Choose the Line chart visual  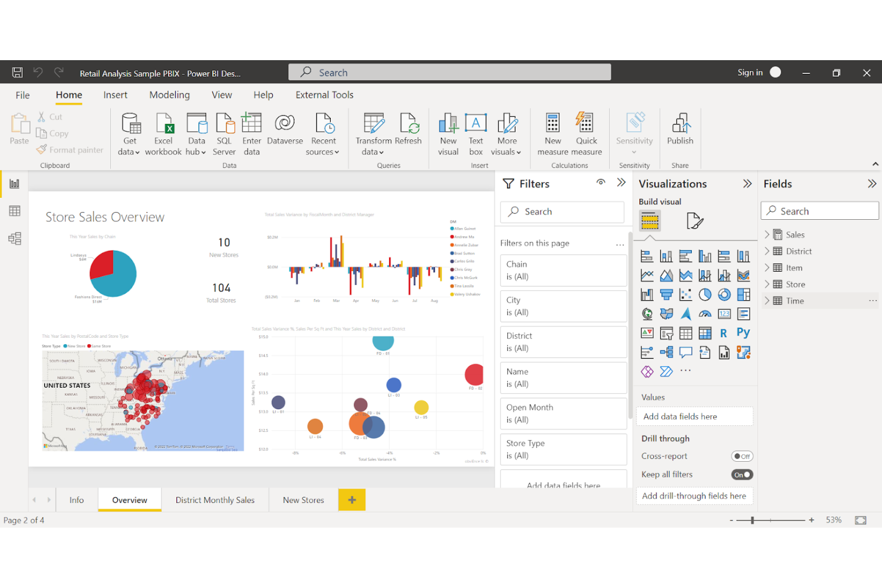click(647, 276)
